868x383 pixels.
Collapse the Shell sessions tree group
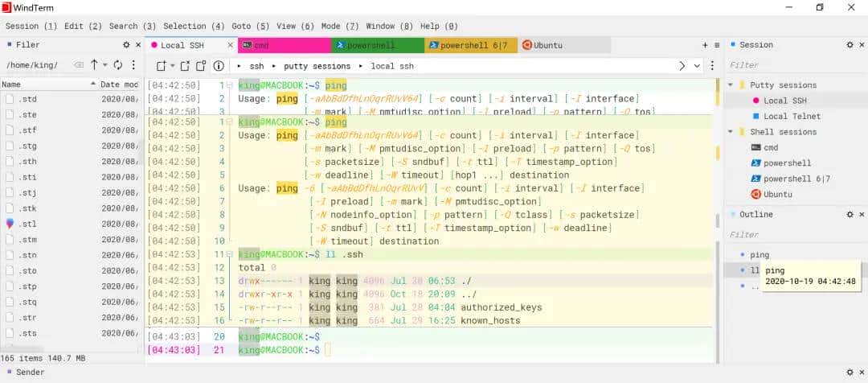(x=731, y=132)
